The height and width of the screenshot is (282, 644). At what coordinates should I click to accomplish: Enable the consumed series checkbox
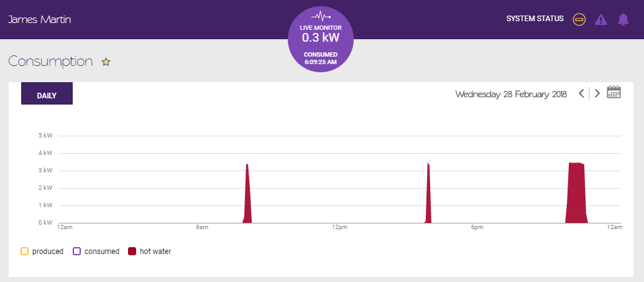[77, 251]
